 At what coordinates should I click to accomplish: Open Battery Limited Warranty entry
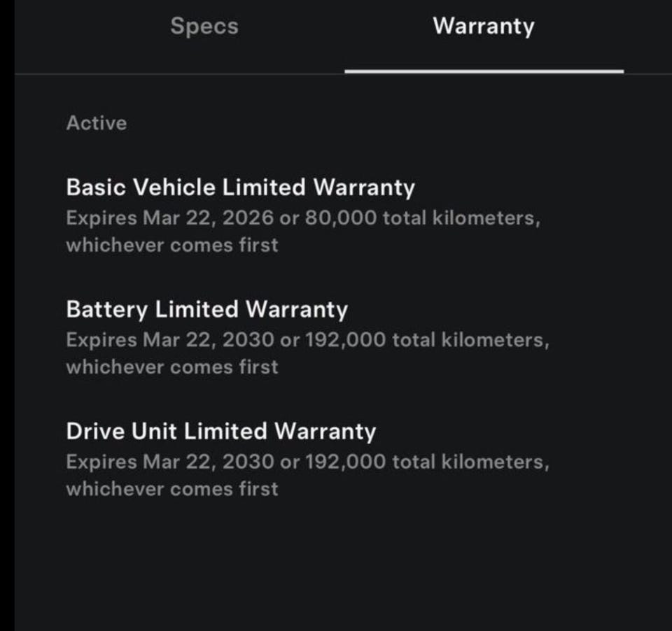206,309
